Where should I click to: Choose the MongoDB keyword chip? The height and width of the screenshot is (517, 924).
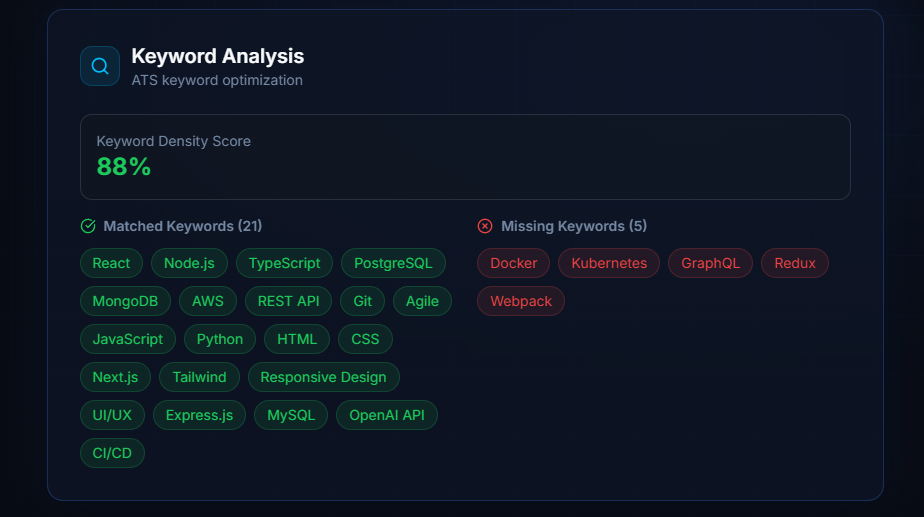click(x=125, y=301)
